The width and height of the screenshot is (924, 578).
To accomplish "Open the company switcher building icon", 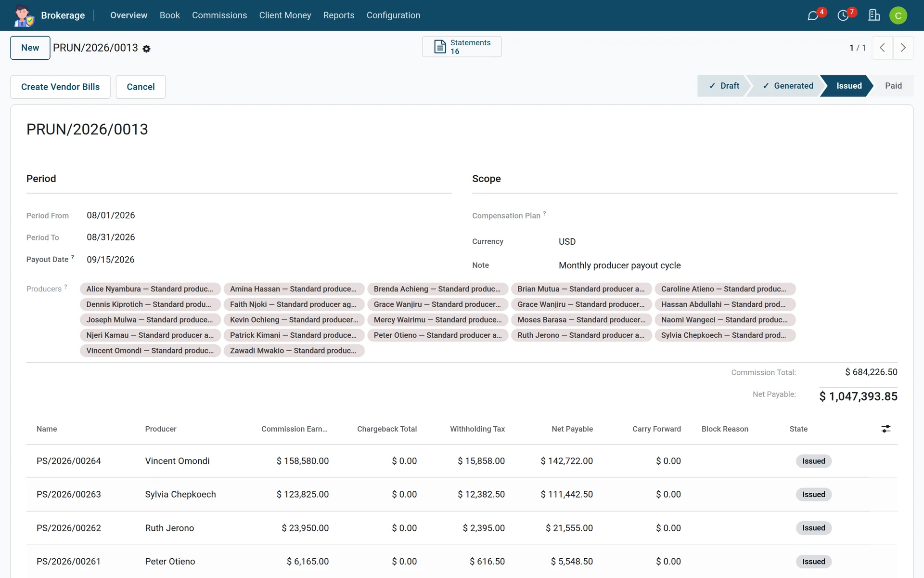I will 874,15.
